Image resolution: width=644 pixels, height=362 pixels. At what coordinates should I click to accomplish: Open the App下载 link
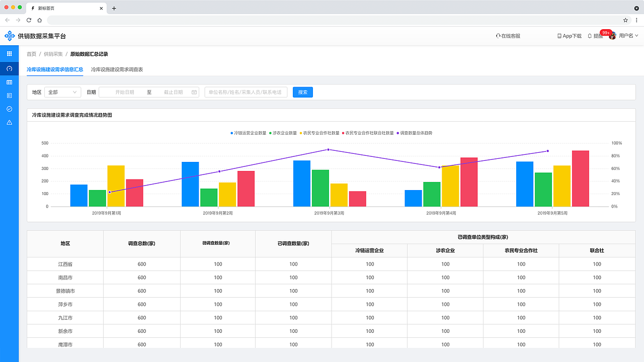[x=570, y=36]
